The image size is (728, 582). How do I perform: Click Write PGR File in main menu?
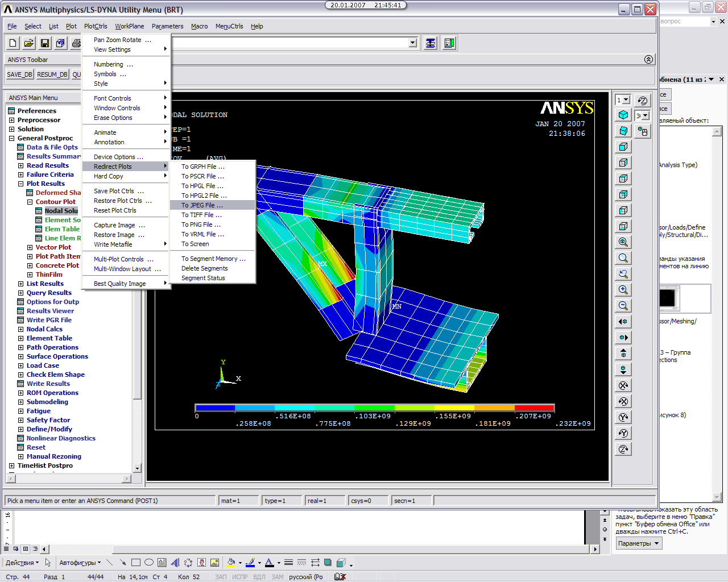49,320
